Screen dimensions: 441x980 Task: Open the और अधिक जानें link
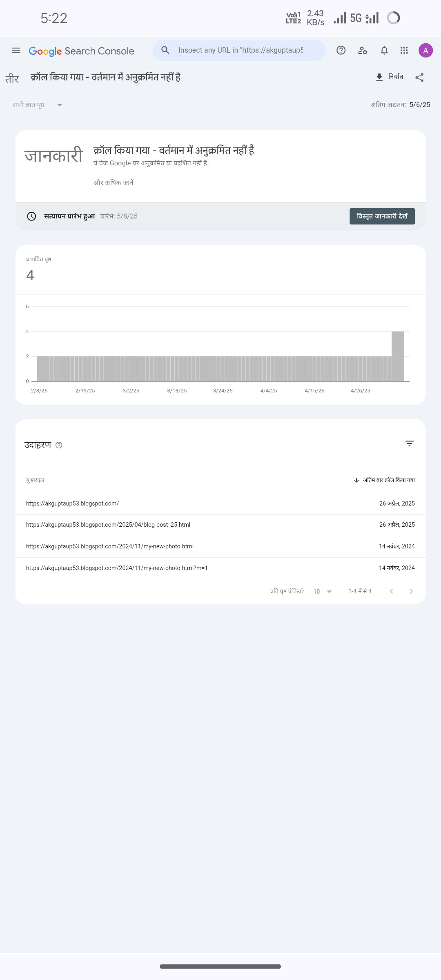114,183
